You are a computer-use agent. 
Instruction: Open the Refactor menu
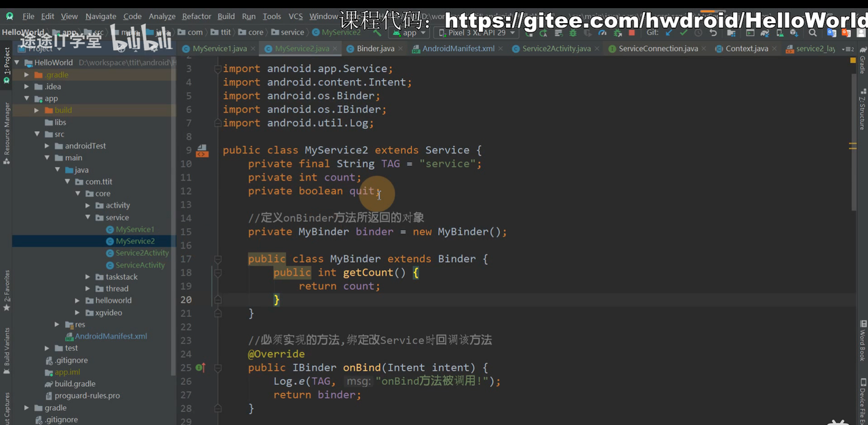(x=196, y=16)
